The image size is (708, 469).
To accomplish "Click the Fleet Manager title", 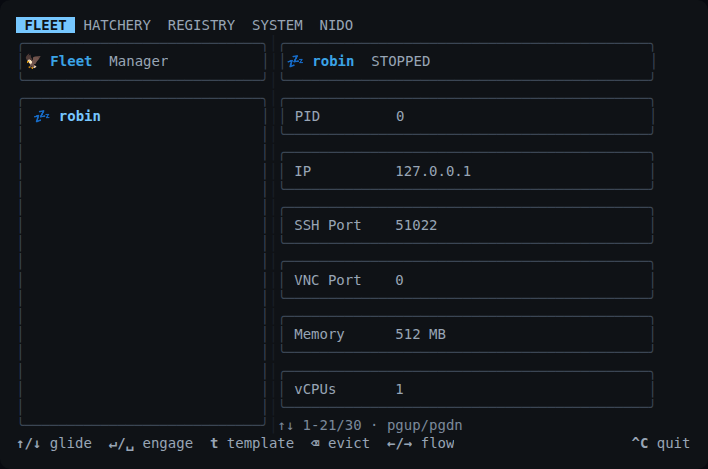I will pos(109,61).
